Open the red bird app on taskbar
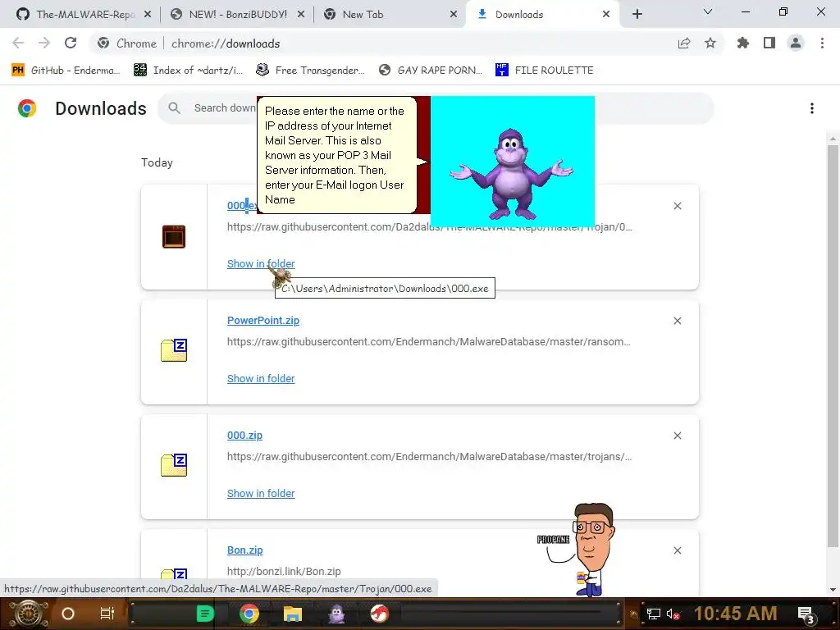Viewport: 840px width, 630px height. [x=380, y=614]
